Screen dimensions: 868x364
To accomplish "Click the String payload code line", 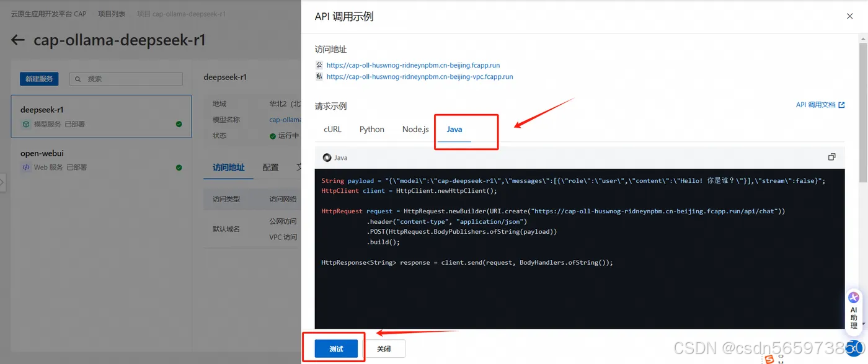I will point(573,180).
